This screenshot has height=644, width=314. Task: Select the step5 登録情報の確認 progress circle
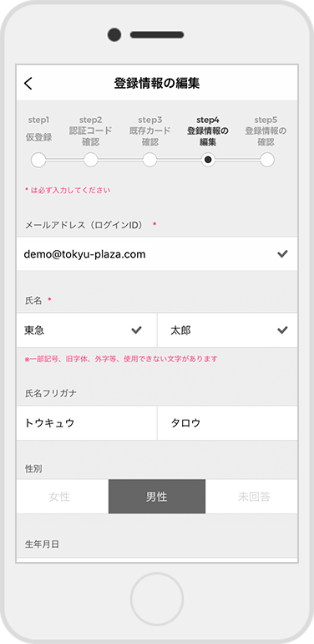click(267, 160)
